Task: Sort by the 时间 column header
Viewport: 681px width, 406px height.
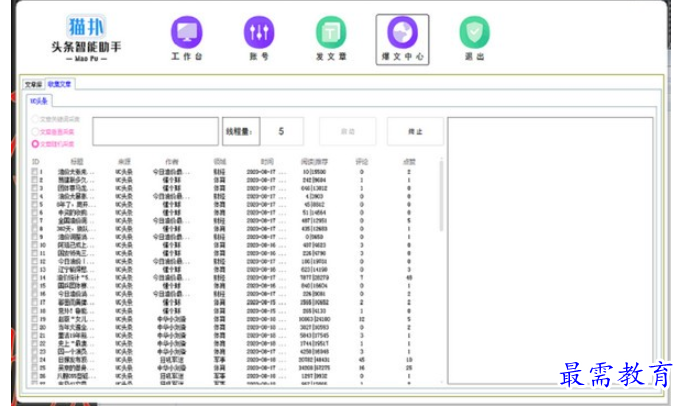Action: [267, 162]
